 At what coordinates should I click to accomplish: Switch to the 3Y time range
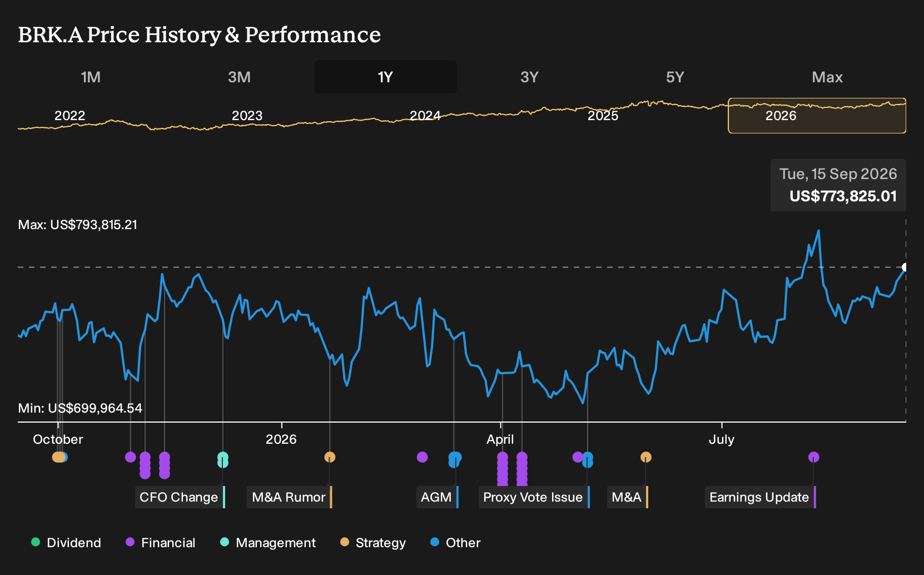pyautogui.click(x=529, y=77)
